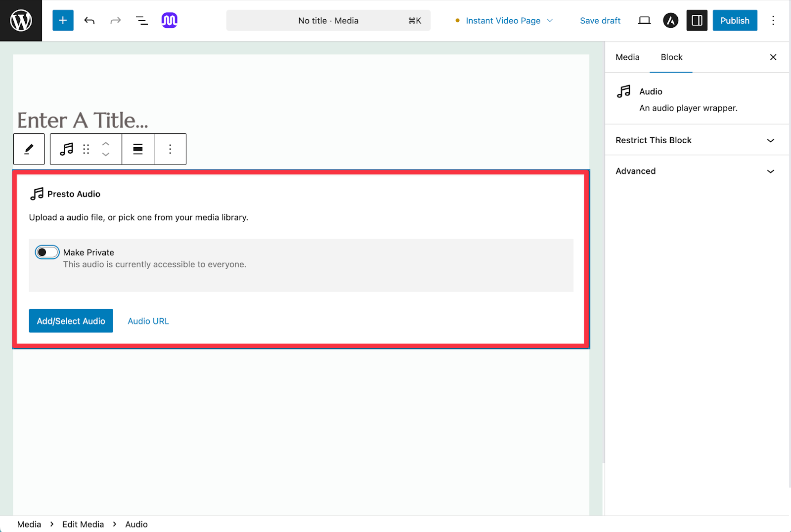This screenshot has width=791, height=532.
Task: Switch to the Block tab
Action: (671, 57)
